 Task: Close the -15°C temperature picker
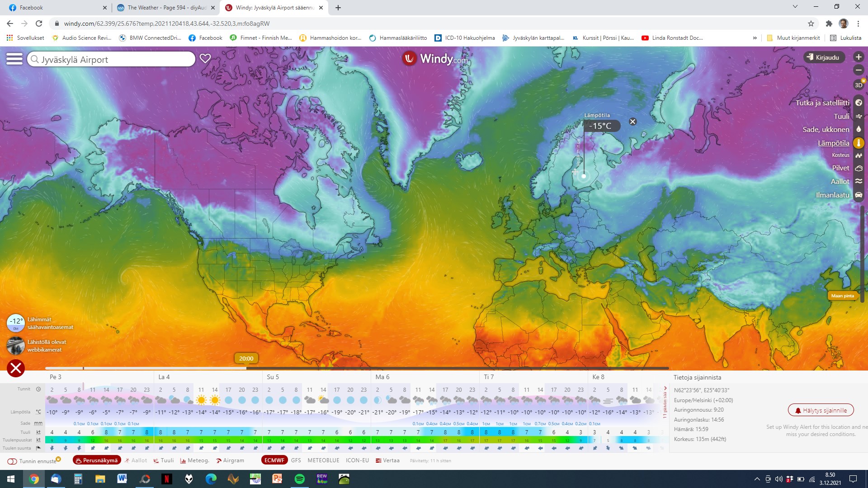click(632, 122)
